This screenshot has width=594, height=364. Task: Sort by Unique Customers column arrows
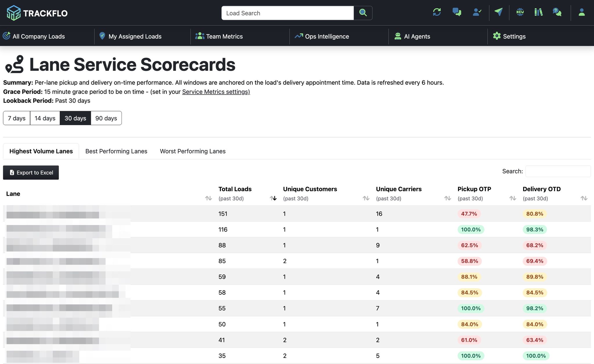coord(366,198)
